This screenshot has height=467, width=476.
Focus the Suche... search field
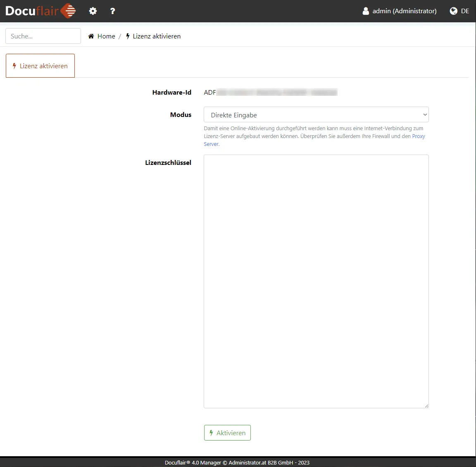43,36
